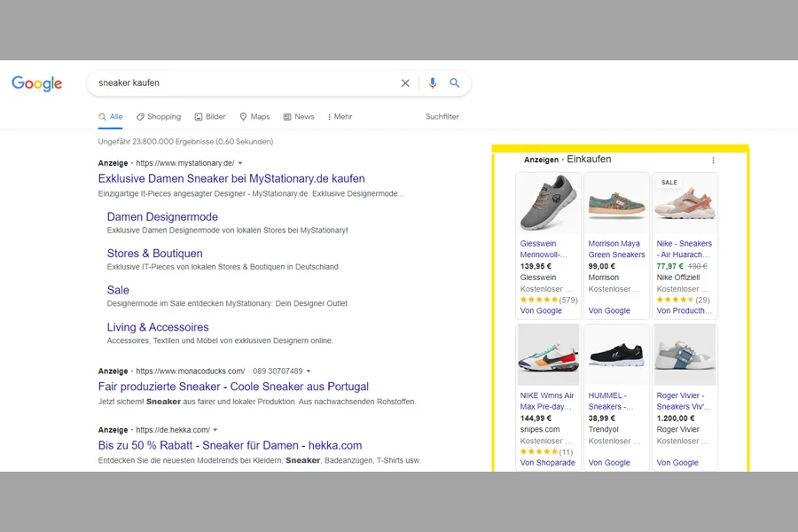Open 'Giesswein Merinowoll-...' product title

tap(544, 249)
